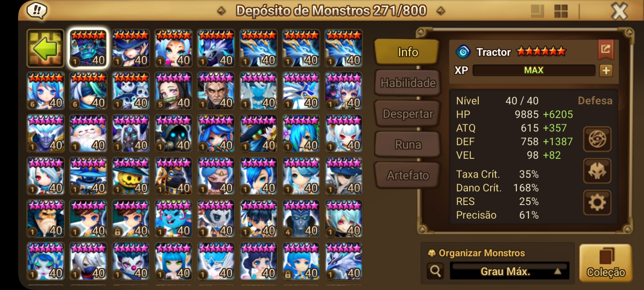
Task: Close the Depósito de Monstros window
Action: (x=619, y=11)
